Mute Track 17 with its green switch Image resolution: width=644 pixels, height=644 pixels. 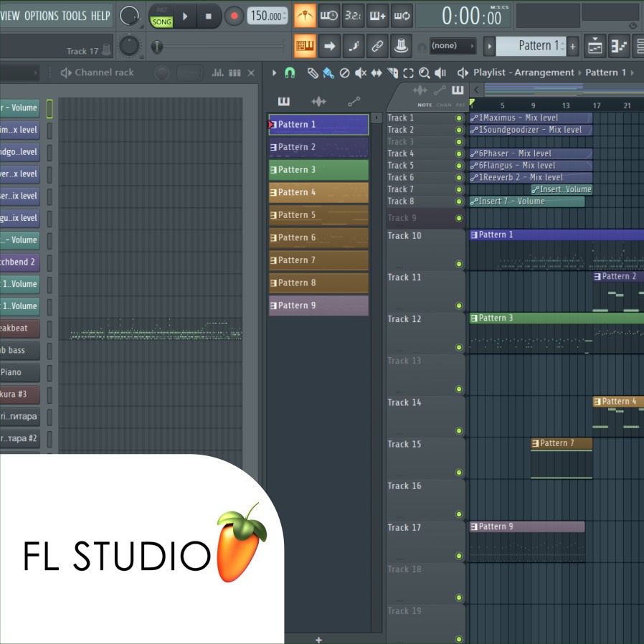point(459,556)
